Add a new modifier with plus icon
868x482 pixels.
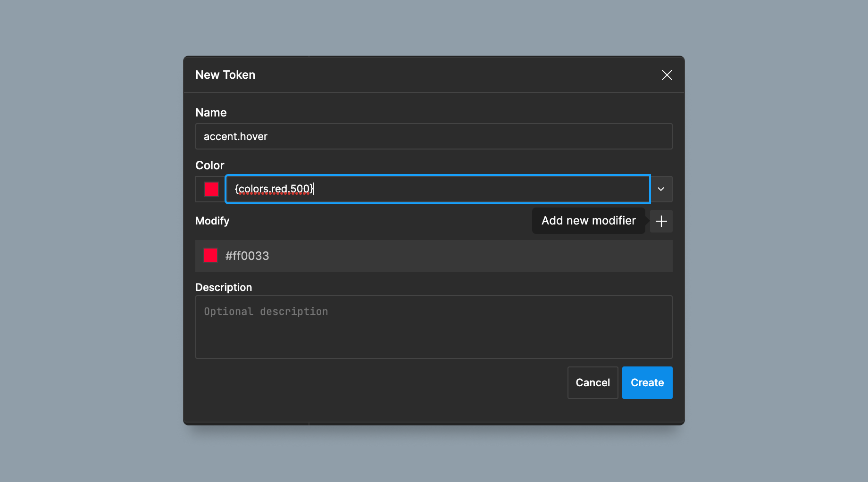click(661, 221)
